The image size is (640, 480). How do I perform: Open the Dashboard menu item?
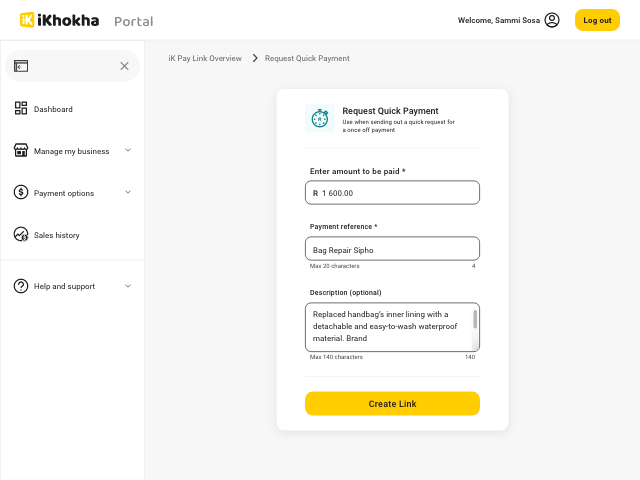point(53,109)
